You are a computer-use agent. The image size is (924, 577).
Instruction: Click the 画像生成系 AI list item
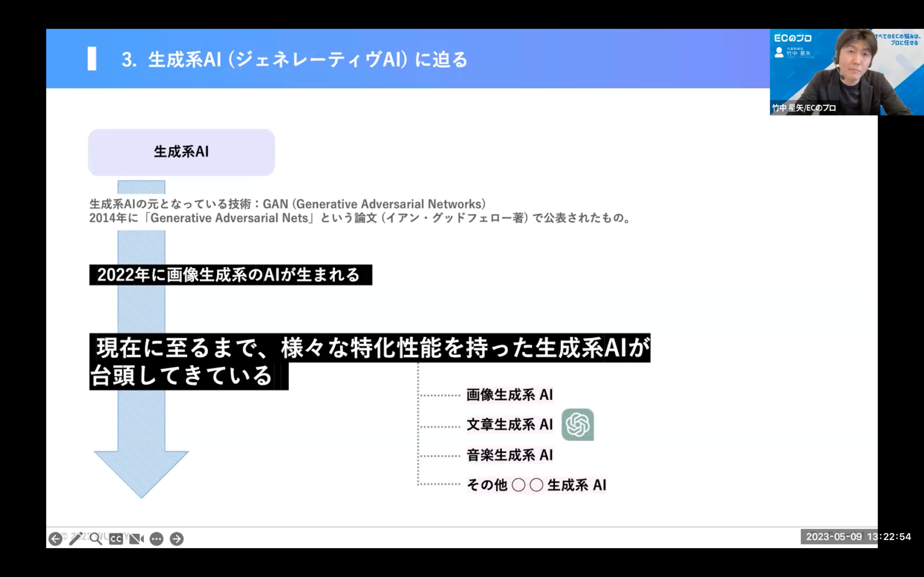click(x=509, y=395)
